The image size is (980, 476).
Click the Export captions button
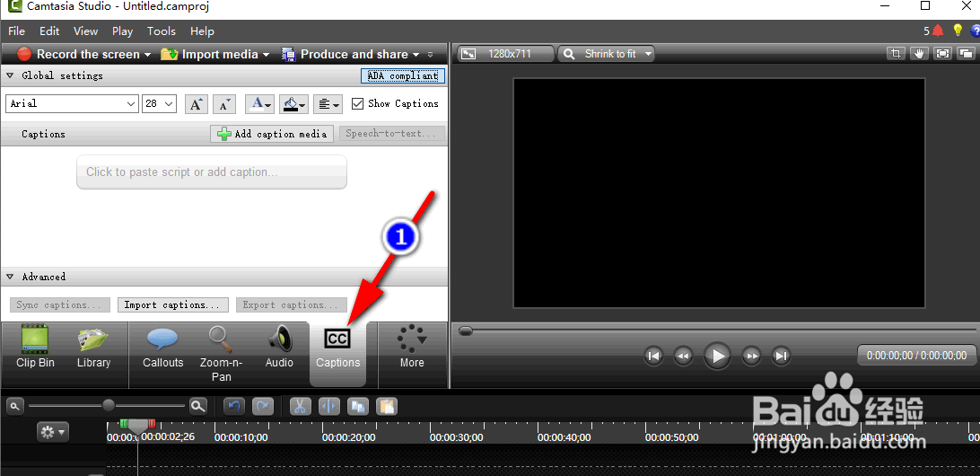coord(292,304)
